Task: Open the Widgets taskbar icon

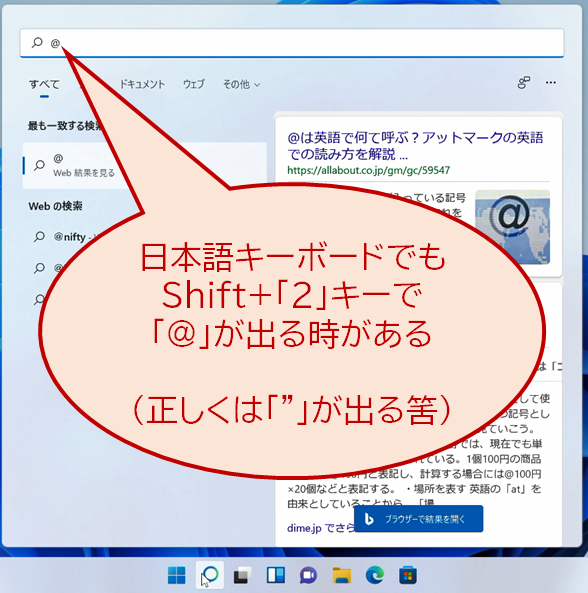Action: (276, 575)
